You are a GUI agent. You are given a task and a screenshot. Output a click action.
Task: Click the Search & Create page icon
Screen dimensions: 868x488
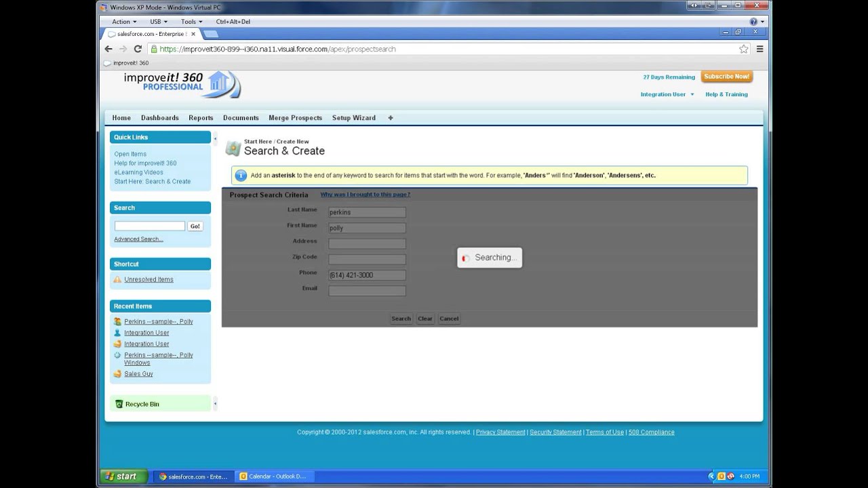[233, 148]
